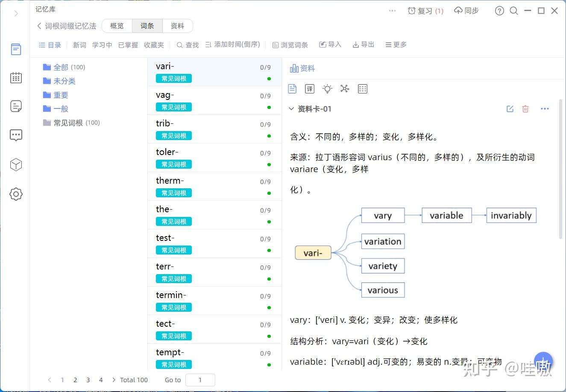Viewport: 566px width, 392px height.
Task: Select the document view icon
Action: [x=292, y=88]
